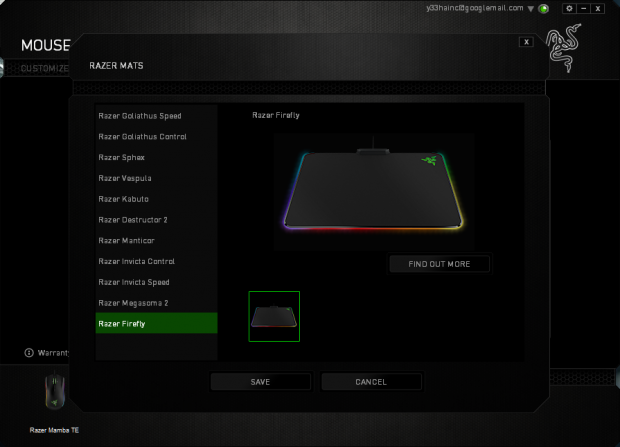Image resolution: width=620 pixels, height=447 pixels.
Task: Select the Razer Mamba TE device icon
Action: pyautogui.click(x=54, y=391)
